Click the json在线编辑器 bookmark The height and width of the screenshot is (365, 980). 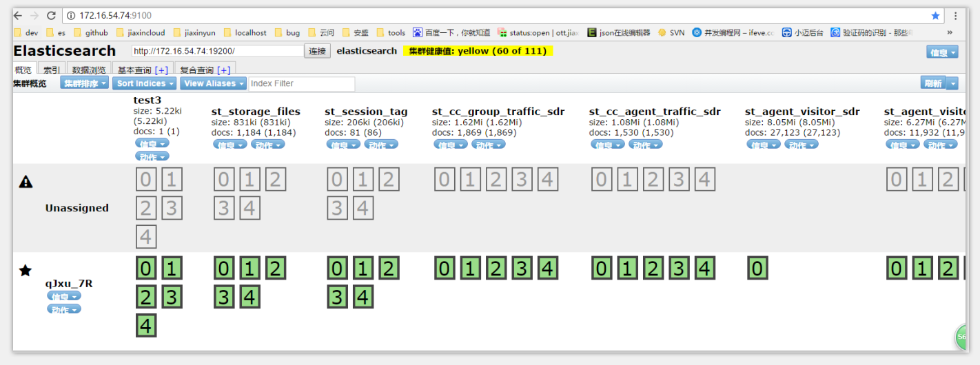coord(618,32)
